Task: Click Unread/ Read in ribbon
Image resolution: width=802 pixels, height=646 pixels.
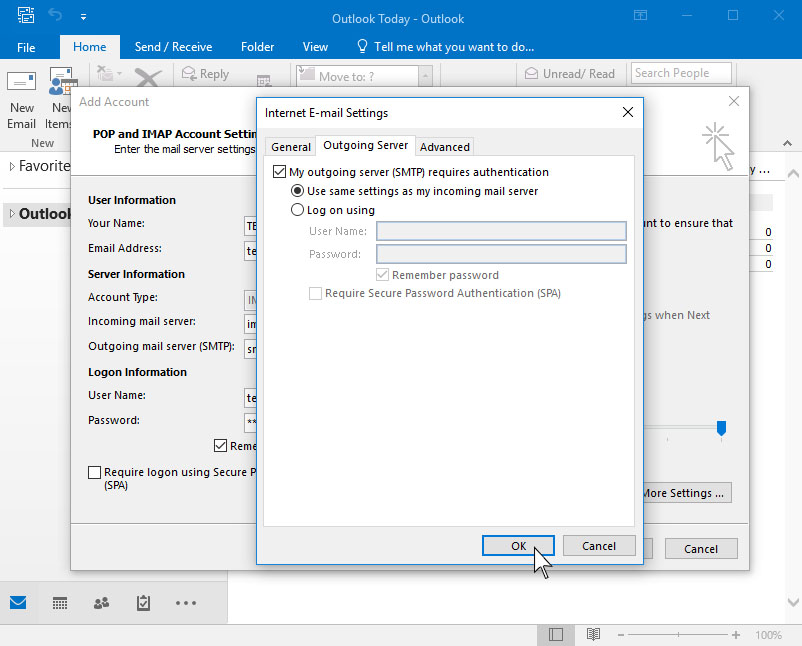Action: pos(570,74)
